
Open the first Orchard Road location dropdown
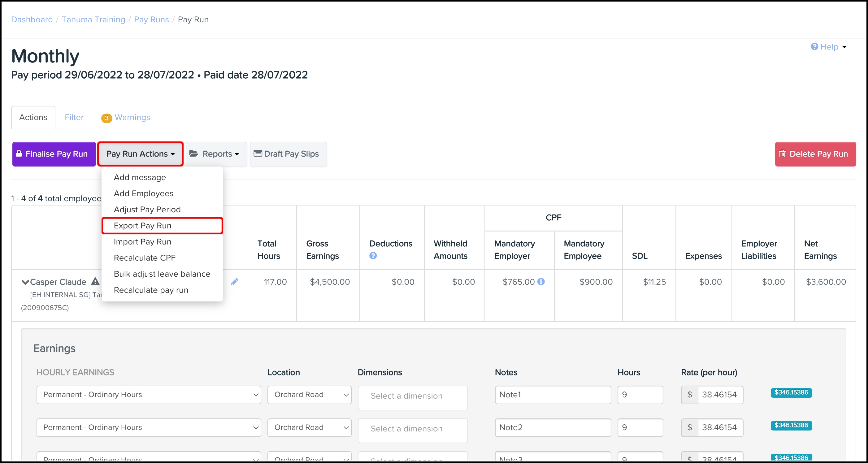(309, 395)
